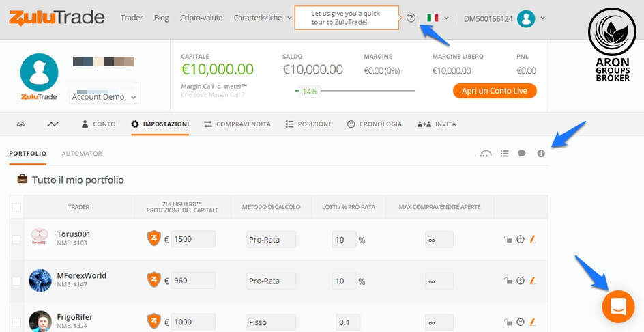Switch to the INVITA tab
Viewport: 644px width, 332px height.
437,124
